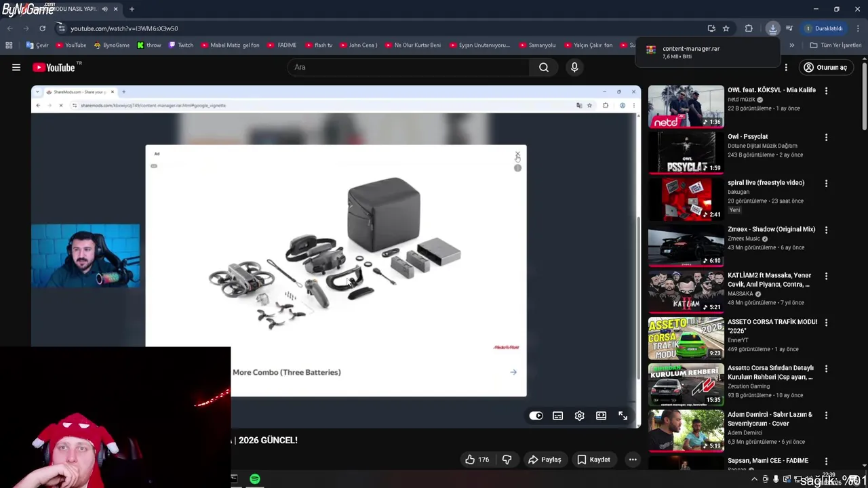Open options menu for 'Zmeex - Shadow'
868x488 pixels.
(x=826, y=230)
